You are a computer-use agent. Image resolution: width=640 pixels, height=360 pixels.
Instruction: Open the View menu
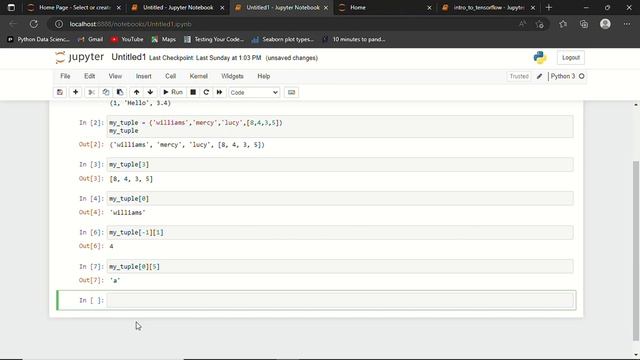(x=115, y=76)
